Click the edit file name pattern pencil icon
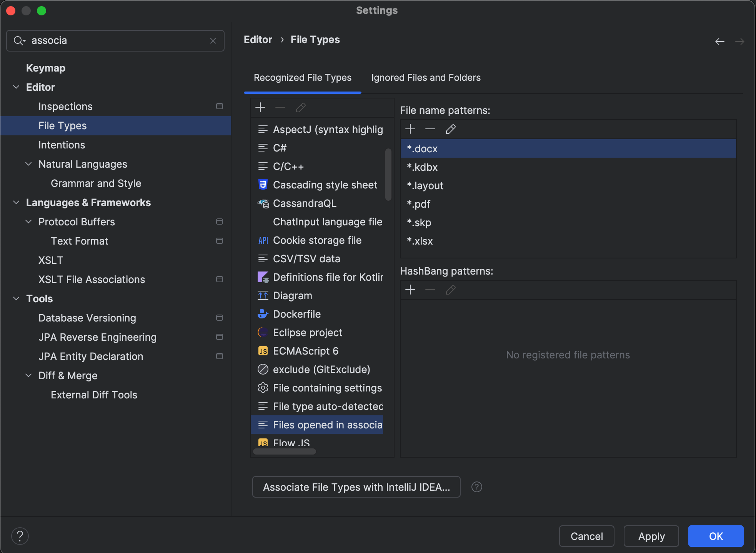This screenshot has height=553, width=756. (x=451, y=129)
